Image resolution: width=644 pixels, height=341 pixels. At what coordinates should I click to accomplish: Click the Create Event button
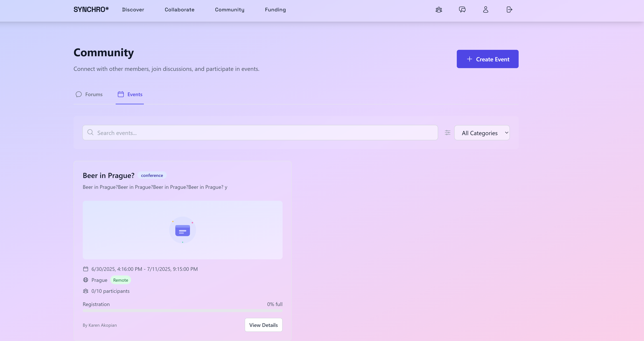[x=487, y=59]
